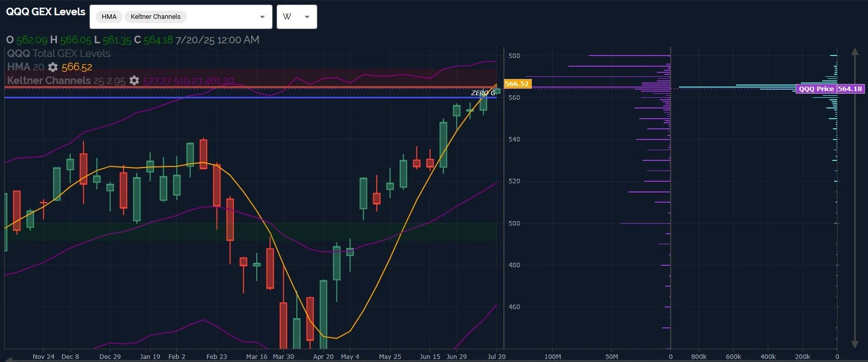Expand the indicators dropdown arrow

pyautogui.click(x=262, y=17)
